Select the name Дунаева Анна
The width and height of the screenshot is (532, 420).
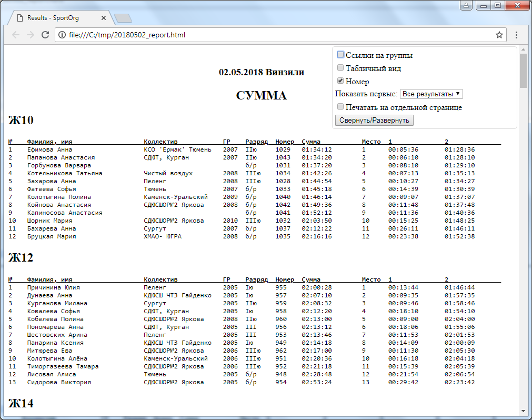click(x=49, y=295)
